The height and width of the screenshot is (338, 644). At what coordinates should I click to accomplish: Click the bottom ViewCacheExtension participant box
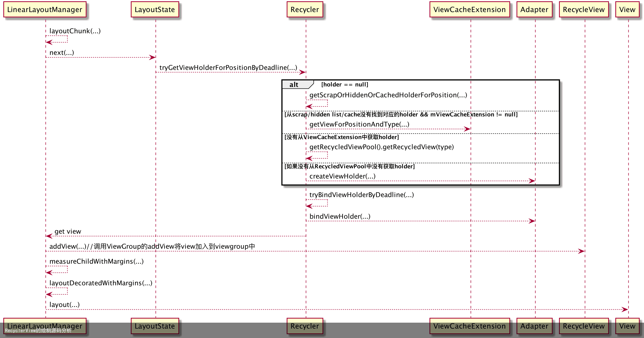(470, 326)
